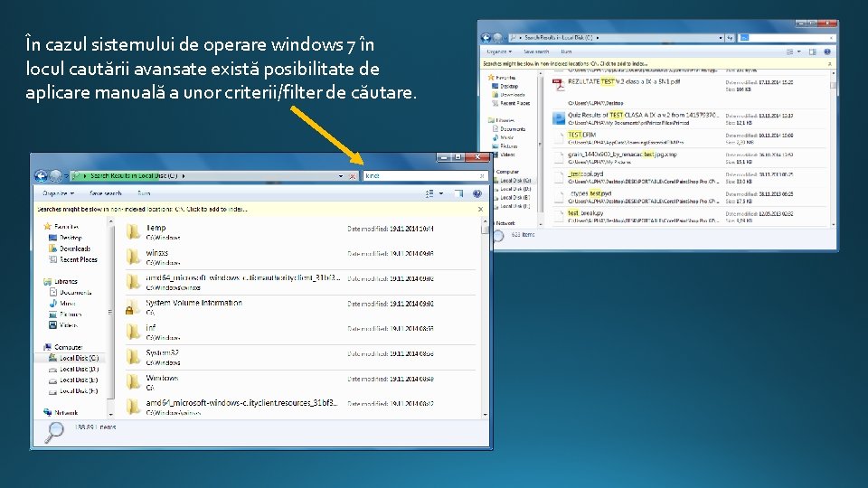Select Libraries in front window navigation pane
Screen dimensions: 868x488
click(x=65, y=281)
